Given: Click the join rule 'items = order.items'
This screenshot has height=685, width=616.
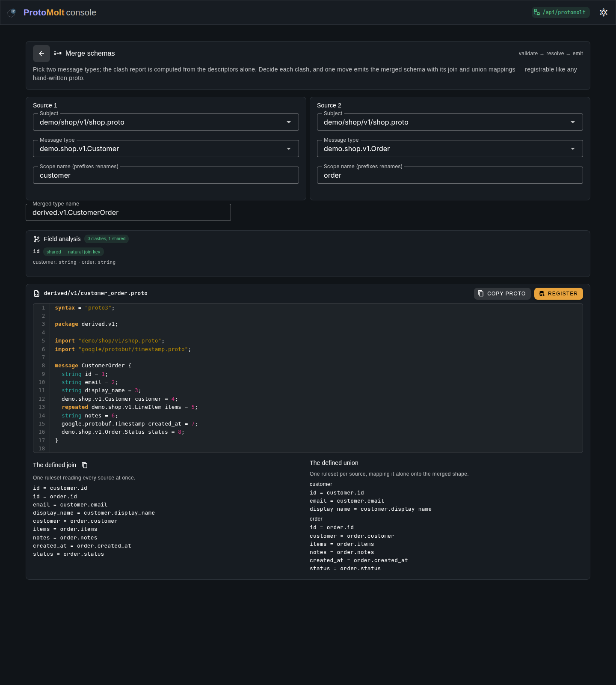Looking at the screenshot, I should tap(65, 529).
